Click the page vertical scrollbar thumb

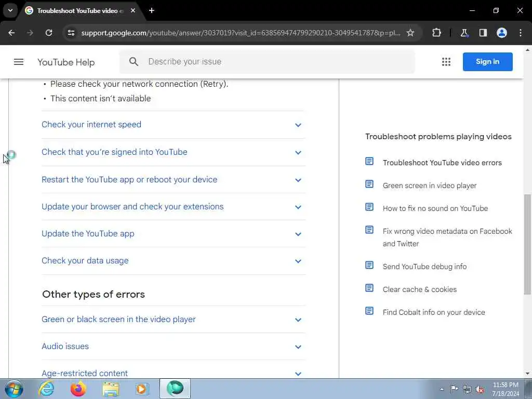(528, 244)
